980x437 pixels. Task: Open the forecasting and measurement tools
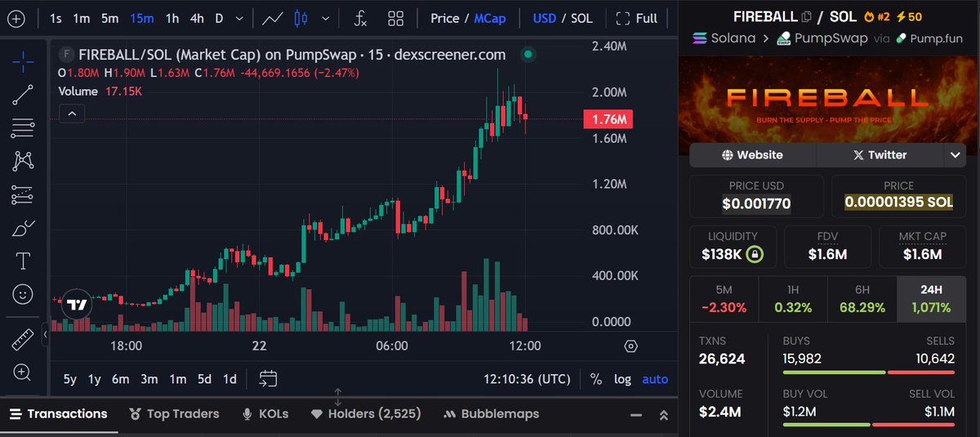(x=23, y=194)
